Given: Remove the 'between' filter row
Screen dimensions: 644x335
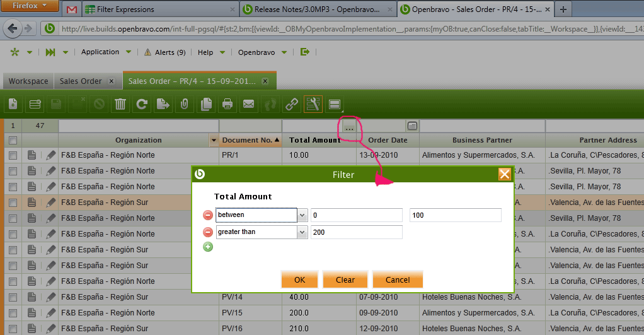Looking at the screenshot, I should point(207,215).
